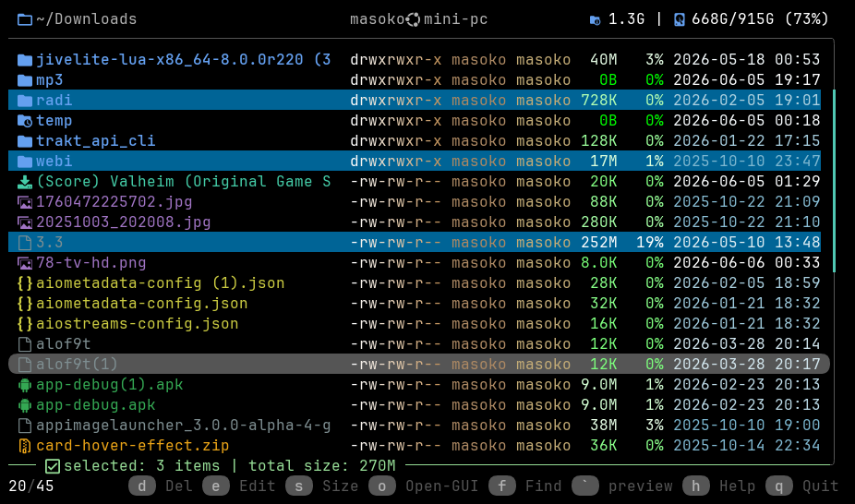Select the (Score) Valheim file name
The image size is (855, 504).
pos(183,182)
